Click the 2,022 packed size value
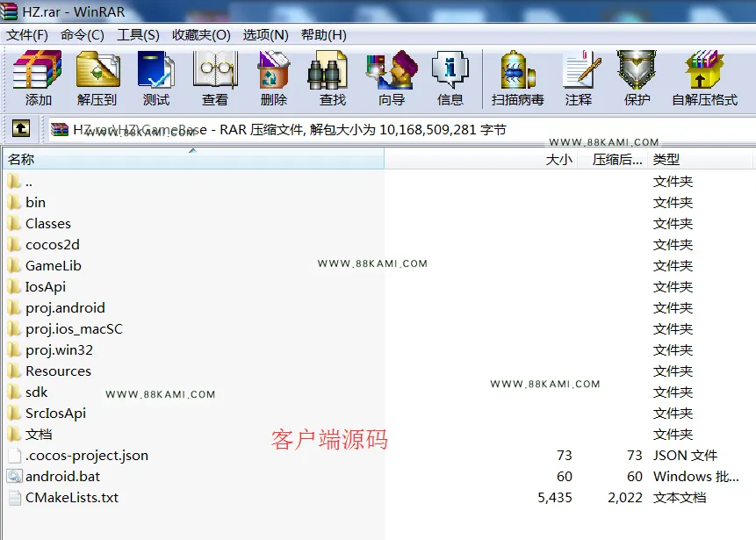This screenshot has width=756, height=540. point(625,498)
